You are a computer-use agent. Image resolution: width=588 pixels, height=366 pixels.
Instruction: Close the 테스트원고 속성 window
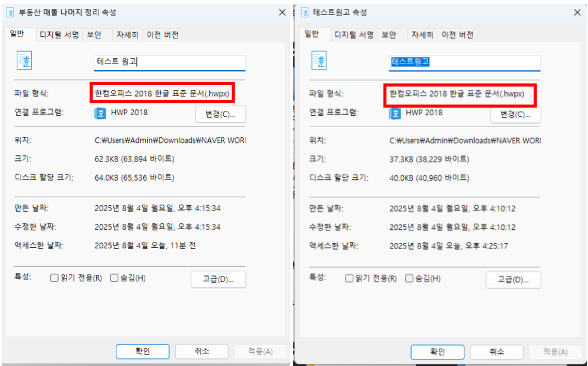(577, 13)
